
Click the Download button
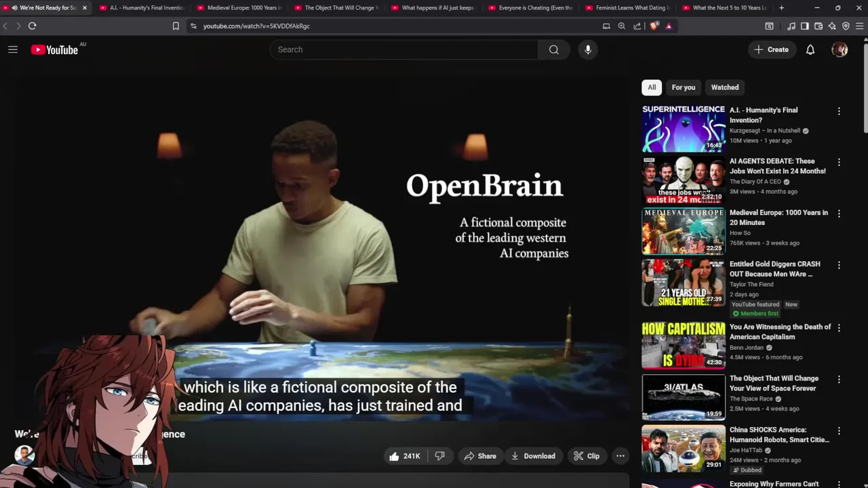click(x=533, y=456)
